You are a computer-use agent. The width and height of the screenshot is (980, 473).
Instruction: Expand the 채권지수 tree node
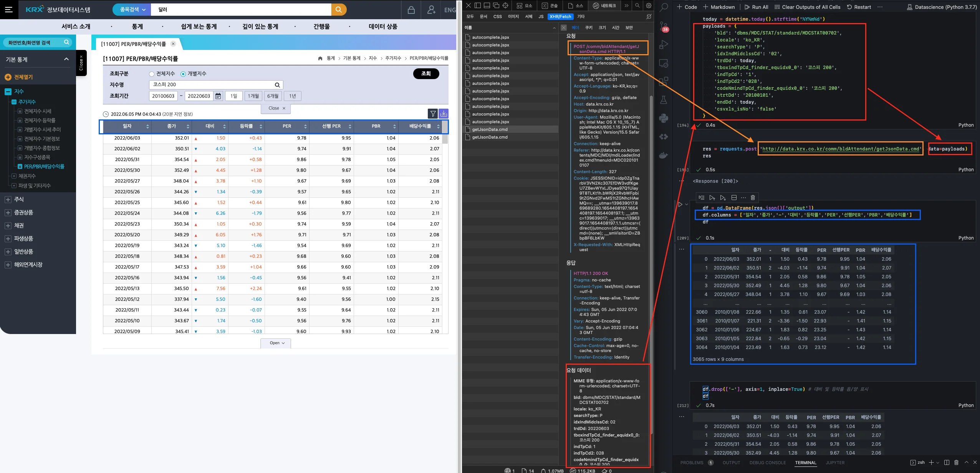[x=14, y=176]
